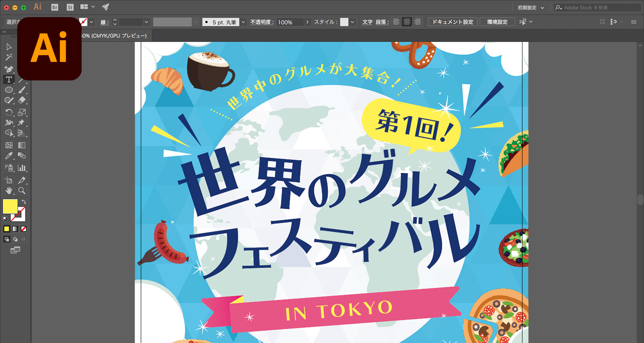Viewport: 644px width, 343px height.
Task: Select the Shaper tool
Action: click(9, 100)
